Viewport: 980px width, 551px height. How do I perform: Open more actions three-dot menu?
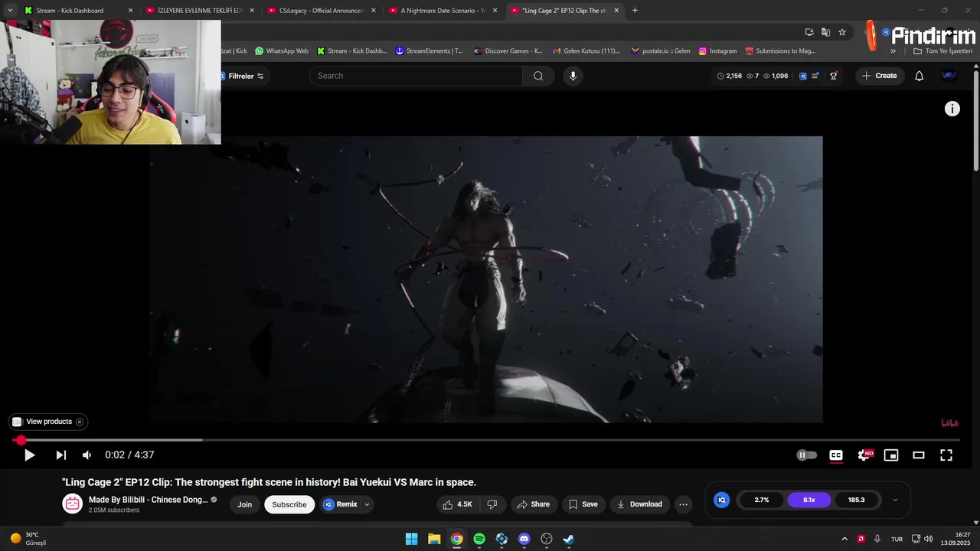[x=684, y=504]
